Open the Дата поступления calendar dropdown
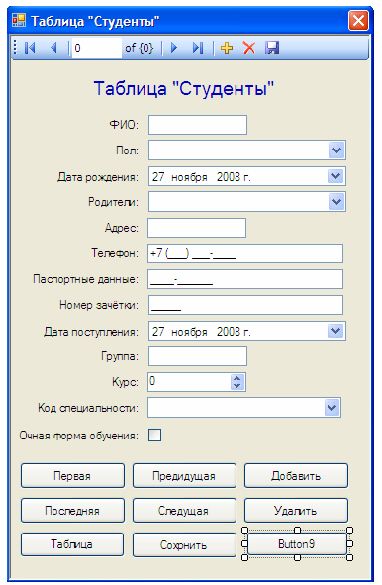The image size is (382, 585). (x=336, y=331)
